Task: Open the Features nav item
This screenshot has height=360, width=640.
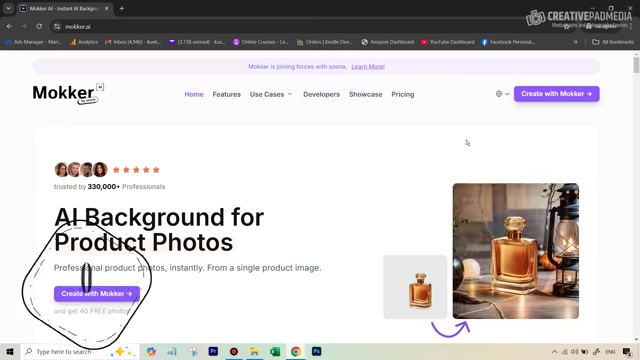Action: 227,94
